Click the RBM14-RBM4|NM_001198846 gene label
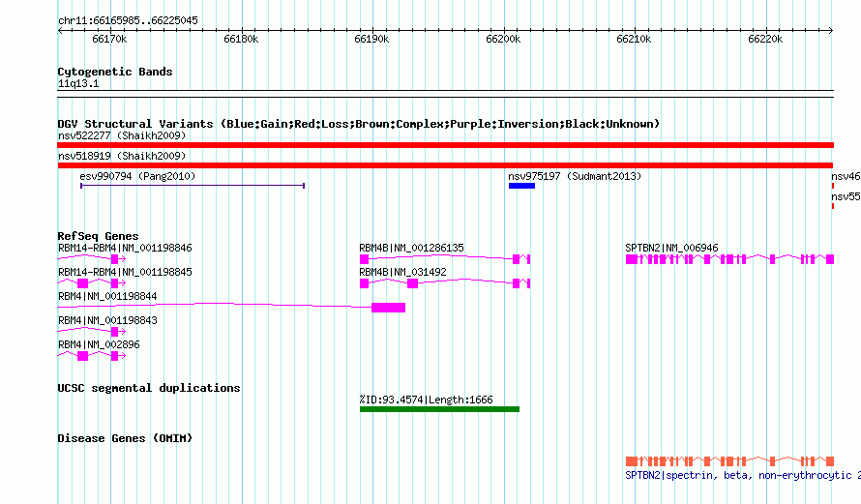 (x=125, y=249)
